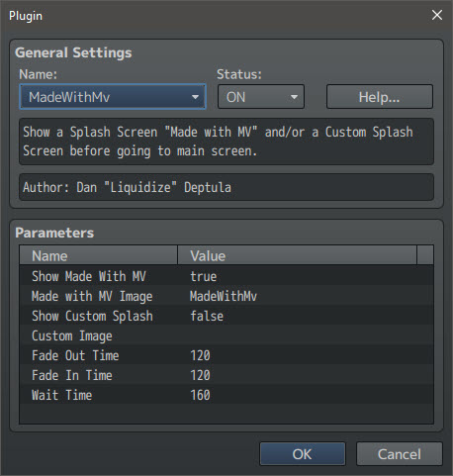Screen dimensions: 453x476
Task: Click the Help... button
Action: [380, 97]
